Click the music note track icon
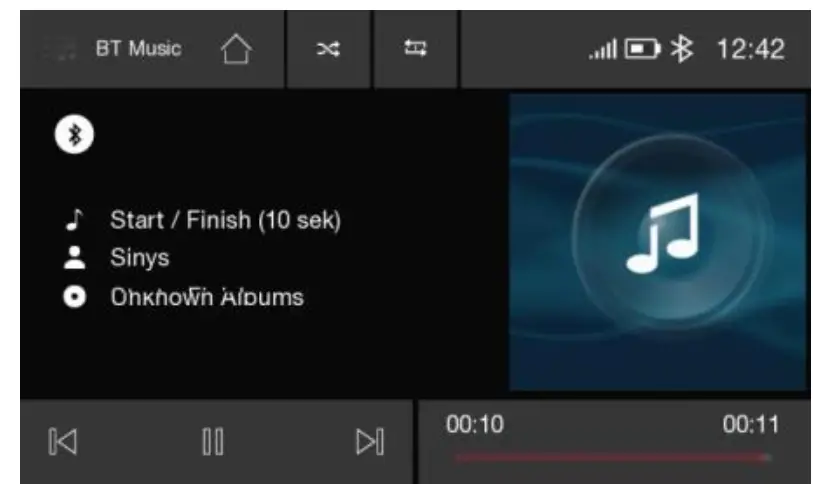The width and height of the screenshot is (813, 494). click(74, 219)
